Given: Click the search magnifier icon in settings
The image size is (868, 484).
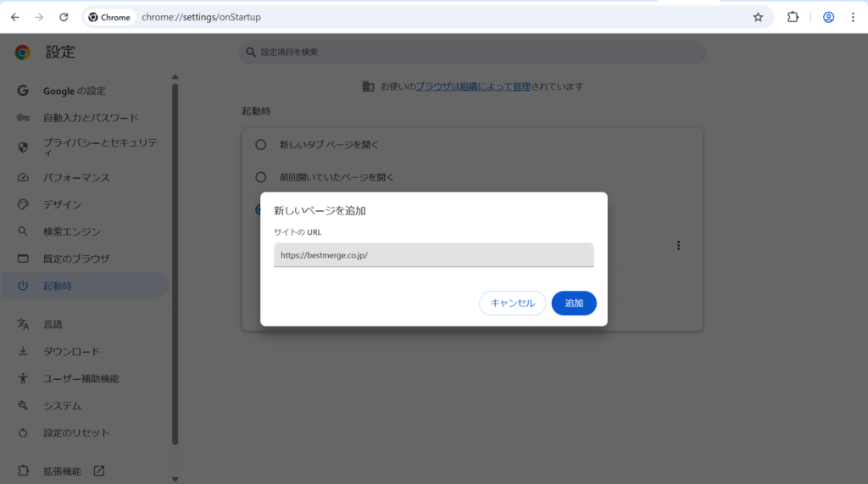Looking at the screenshot, I should tap(251, 53).
